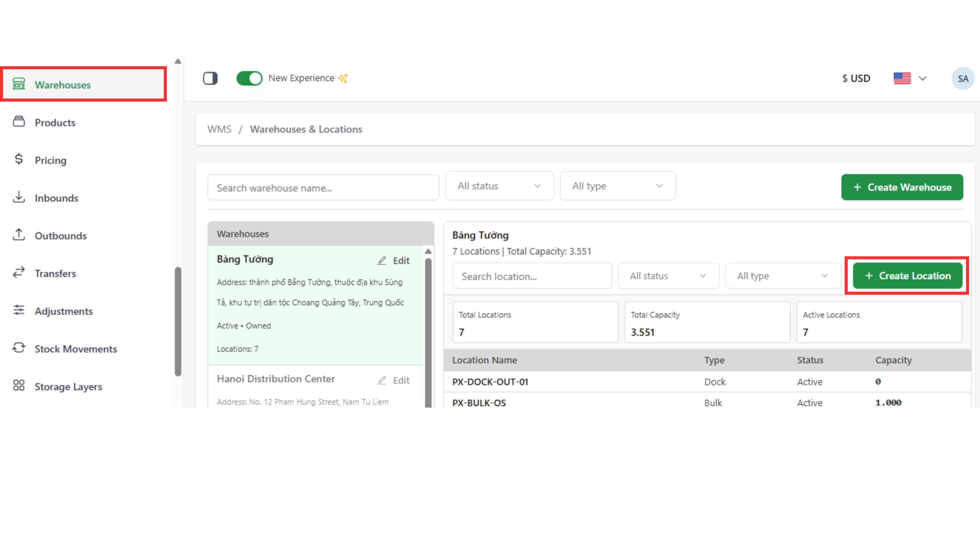Open warehouse All type dropdown
Screen dimensions: 980x551
(x=618, y=186)
